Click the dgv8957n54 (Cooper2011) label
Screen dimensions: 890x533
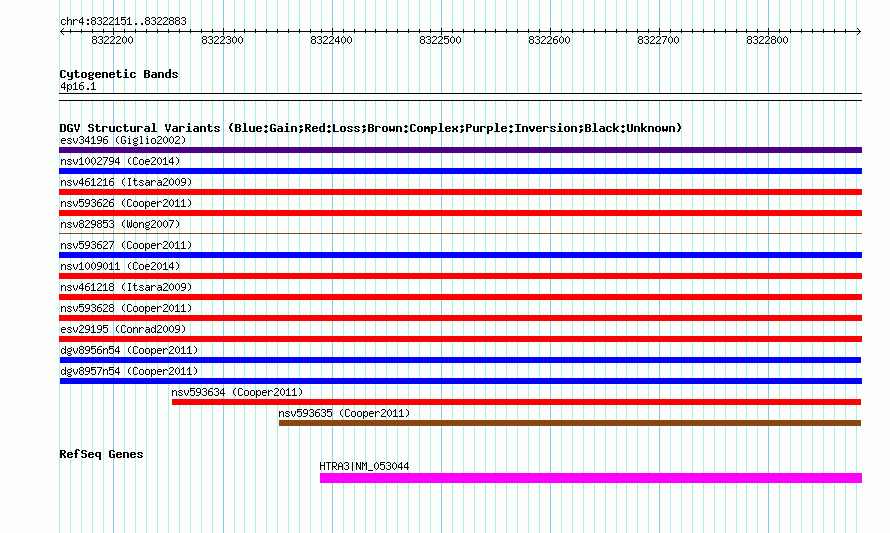(x=129, y=371)
